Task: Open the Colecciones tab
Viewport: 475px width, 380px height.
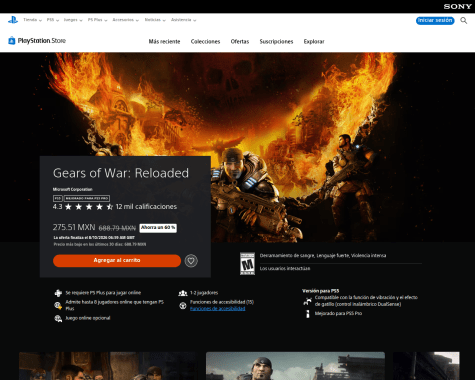Action: (x=205, y=42)
